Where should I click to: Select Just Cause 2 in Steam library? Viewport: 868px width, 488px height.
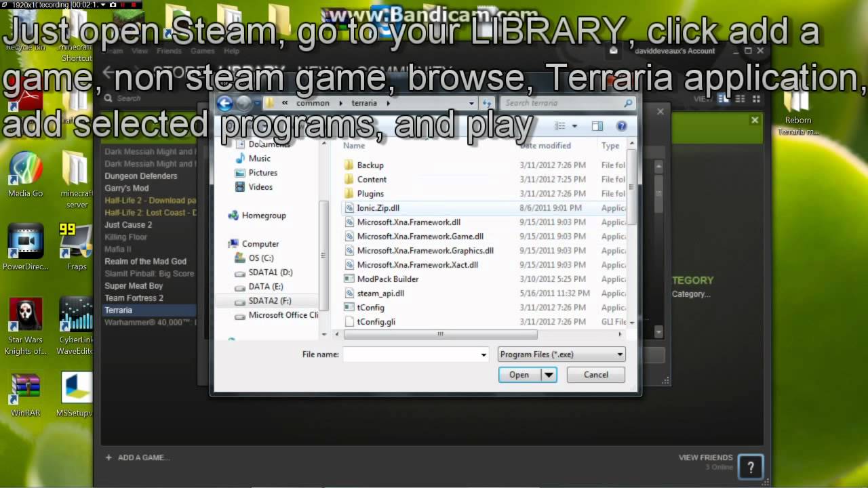[x=128, y=225]
